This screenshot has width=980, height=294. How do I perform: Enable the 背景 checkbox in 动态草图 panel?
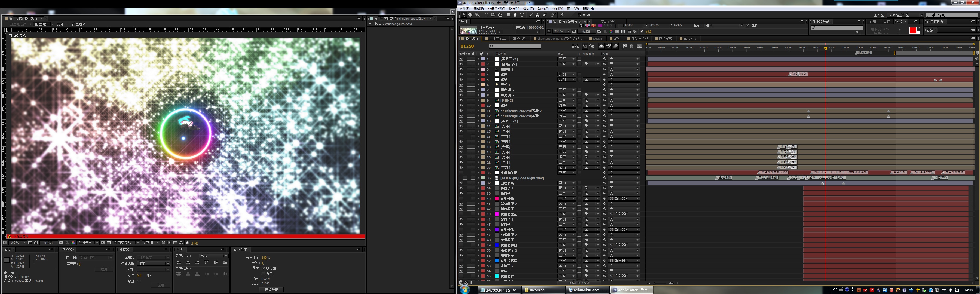tap(263, 274)
